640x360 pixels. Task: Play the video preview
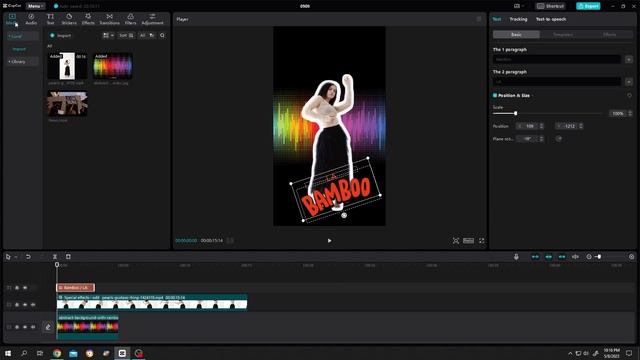[x=329, y=241]
